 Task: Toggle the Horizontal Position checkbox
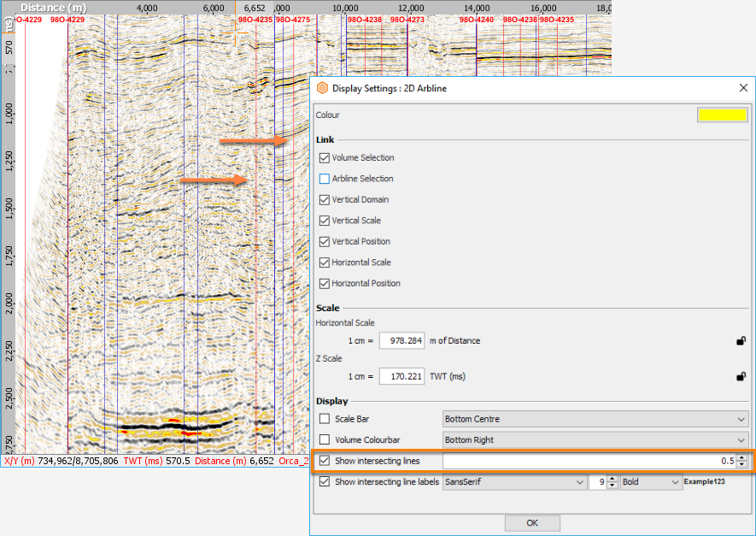(325, 284)
